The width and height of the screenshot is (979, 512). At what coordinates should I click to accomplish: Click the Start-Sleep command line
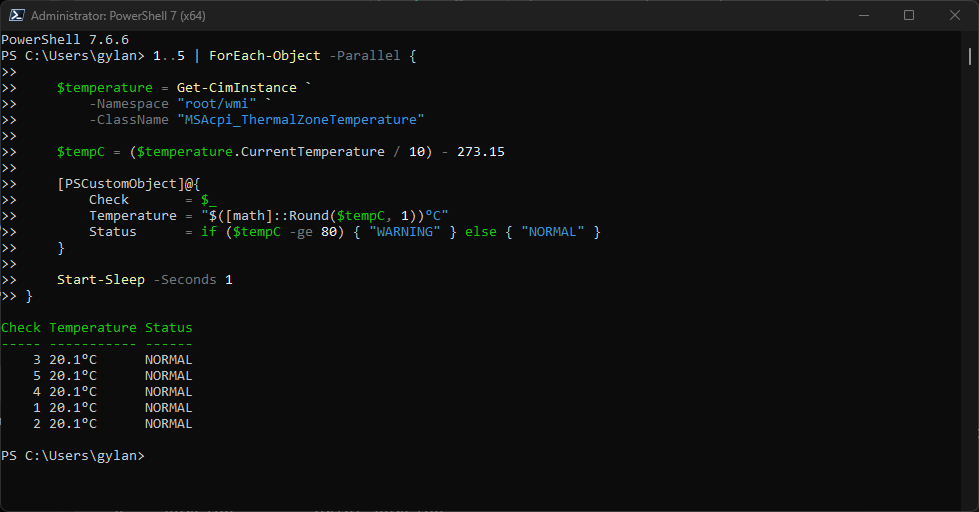click(x=145, y=280)
